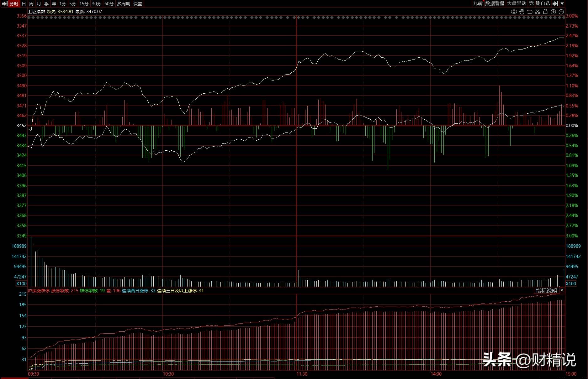The image size is (588, 379).
Task: Select the 60分 period tab
Action: tap(109, 4)
